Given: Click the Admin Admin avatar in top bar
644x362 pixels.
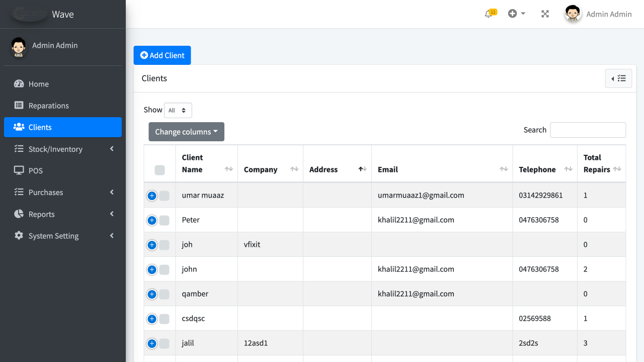Looking at the screenshot, I should tap(573, 14).
